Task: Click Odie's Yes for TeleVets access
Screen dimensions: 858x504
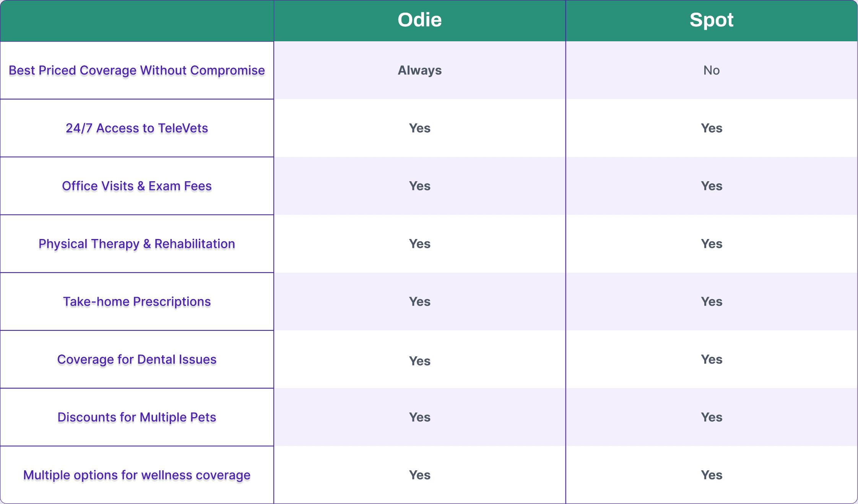Action: [x=419, y=128]
